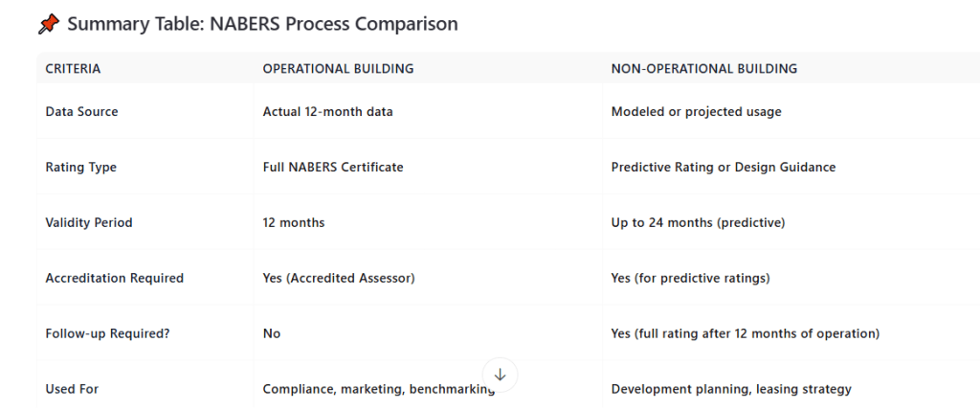Select the CRITERIA column header

[73, 69]
